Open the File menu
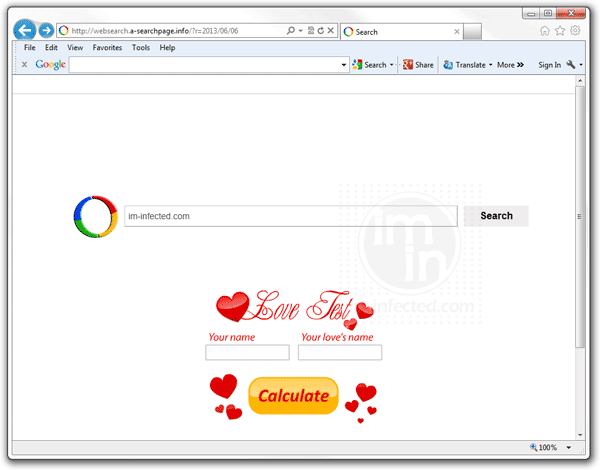Image resolution: width=600 pixels, height=470 pixels. (29, 47)
